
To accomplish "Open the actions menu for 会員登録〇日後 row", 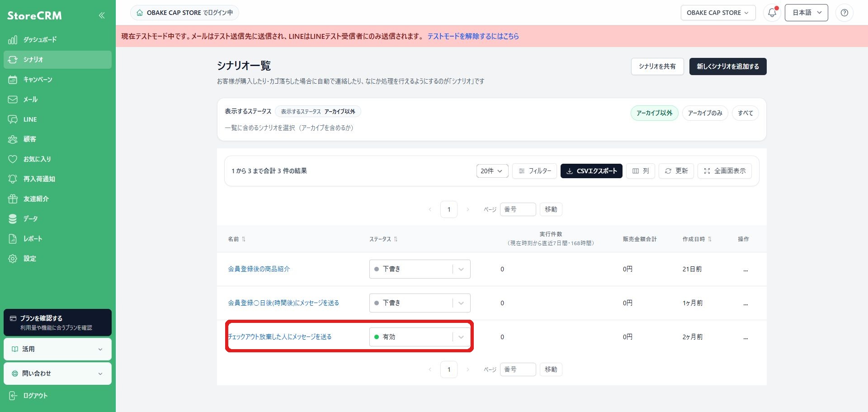I will [745, 303].
